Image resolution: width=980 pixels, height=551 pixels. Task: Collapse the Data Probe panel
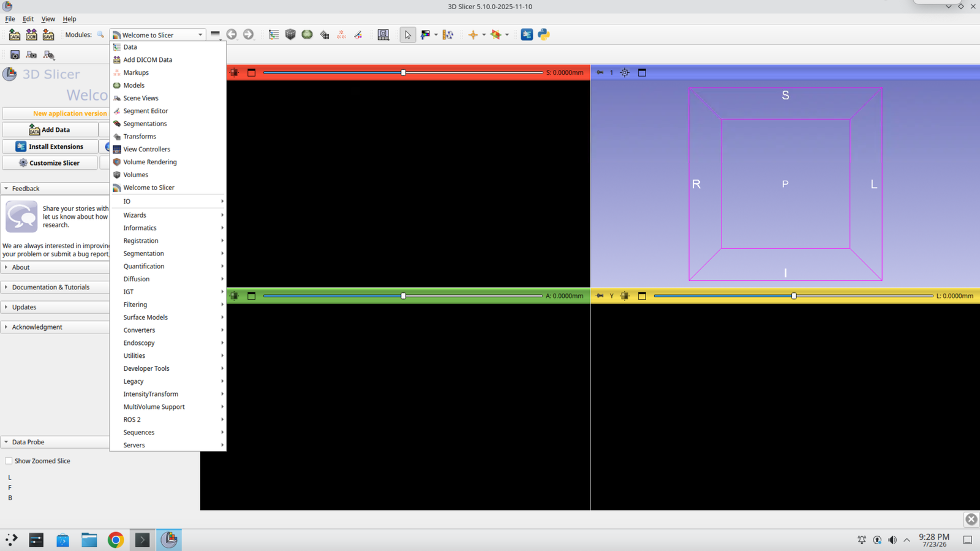click(55, 442)
